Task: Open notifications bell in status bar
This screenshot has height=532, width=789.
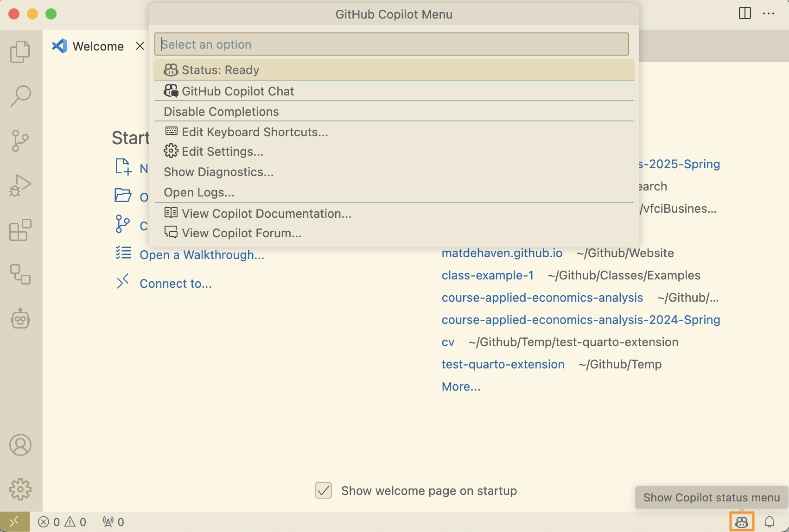Action: 769,522
